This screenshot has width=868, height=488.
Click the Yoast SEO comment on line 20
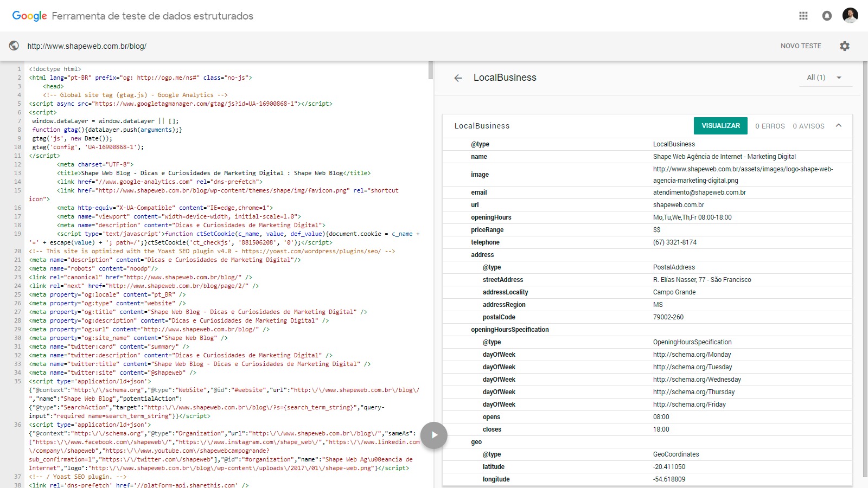212,251
